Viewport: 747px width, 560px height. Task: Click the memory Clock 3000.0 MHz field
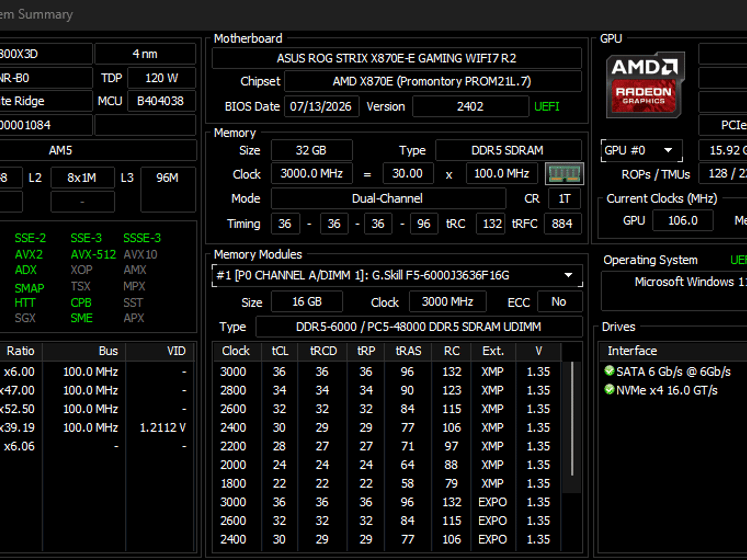point(311,174)
